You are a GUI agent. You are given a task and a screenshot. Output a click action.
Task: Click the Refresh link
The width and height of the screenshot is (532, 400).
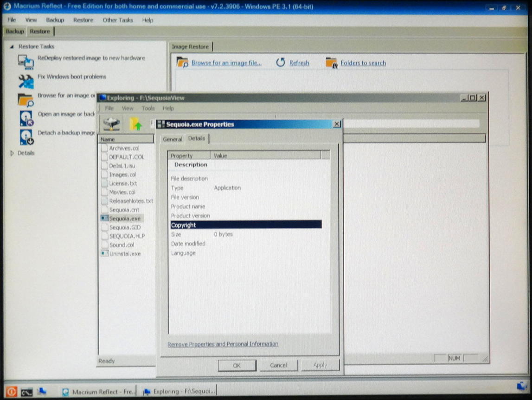pyautogui.click(x=299, y=63)
